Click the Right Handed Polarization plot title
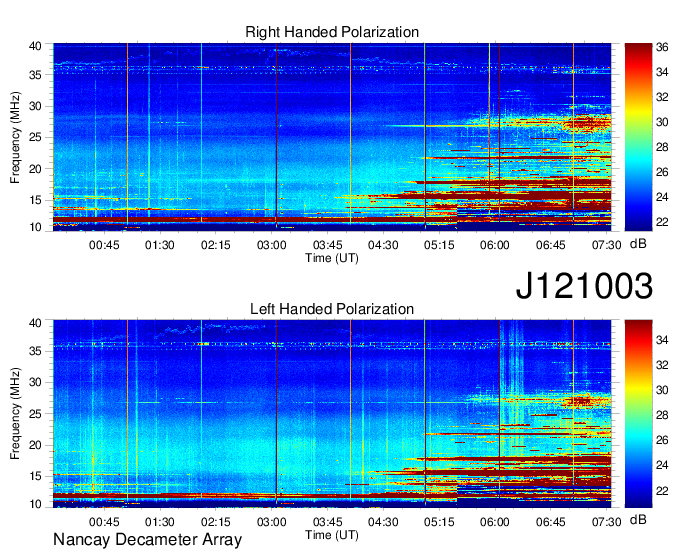 [332, 32]
